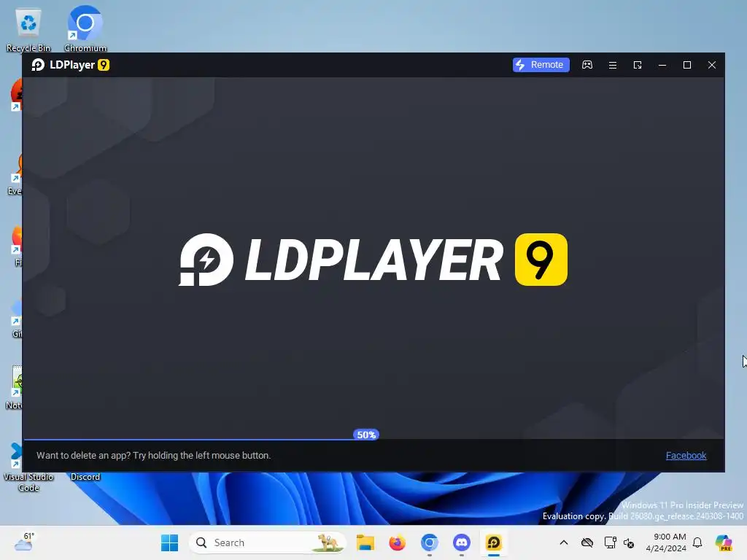Click the Remote button in LDPlayer

coord(541,65)
